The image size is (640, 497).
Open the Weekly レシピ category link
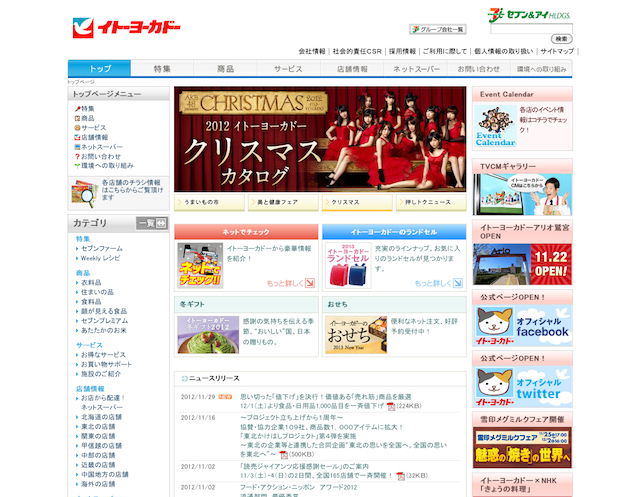click(100, 258)
